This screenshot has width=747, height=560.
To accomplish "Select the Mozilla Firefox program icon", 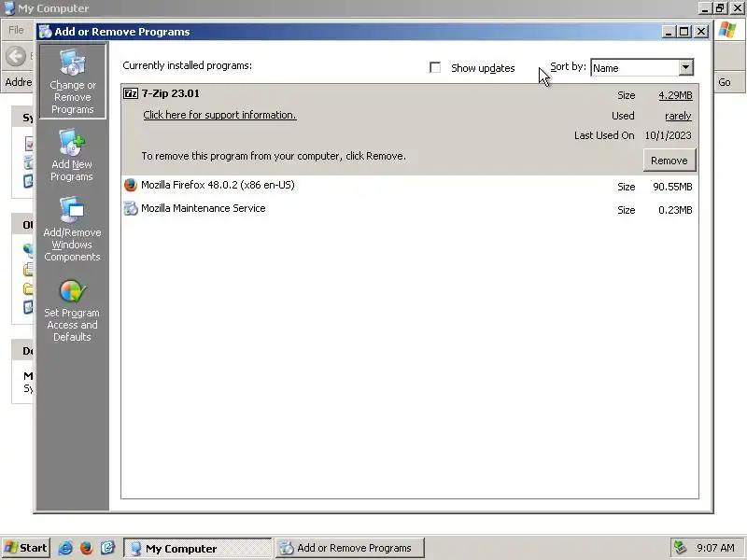I will [x=131, y=185].
